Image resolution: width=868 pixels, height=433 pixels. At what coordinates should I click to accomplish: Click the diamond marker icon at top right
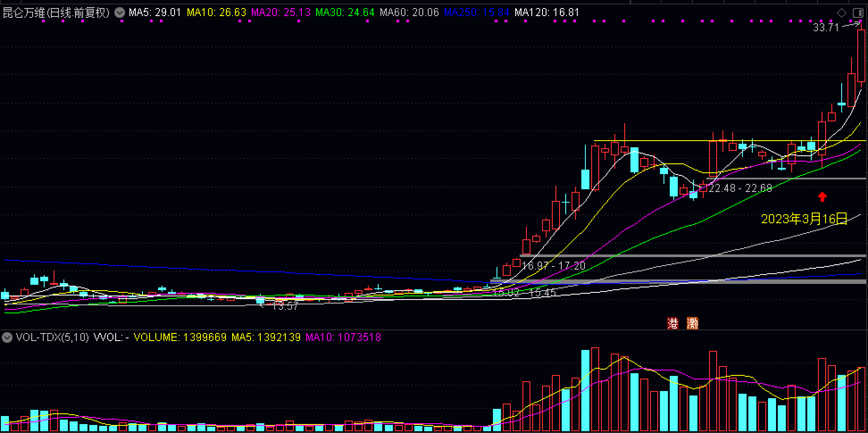[x=842, y=13]
